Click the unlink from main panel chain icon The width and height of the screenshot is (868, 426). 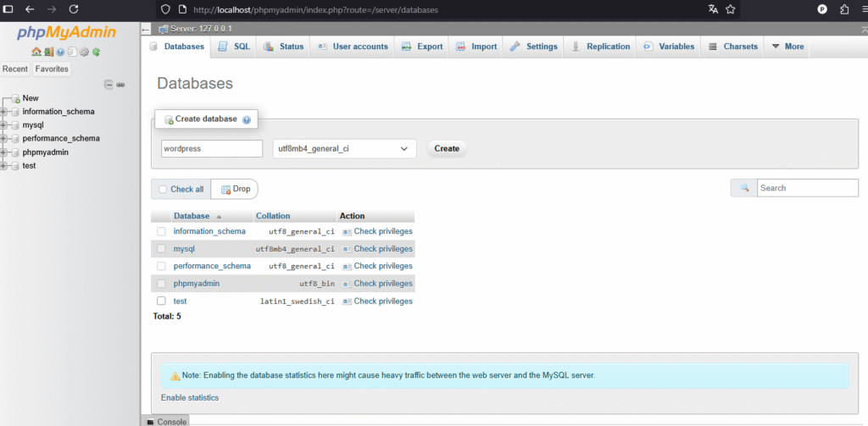coord(120,85)
